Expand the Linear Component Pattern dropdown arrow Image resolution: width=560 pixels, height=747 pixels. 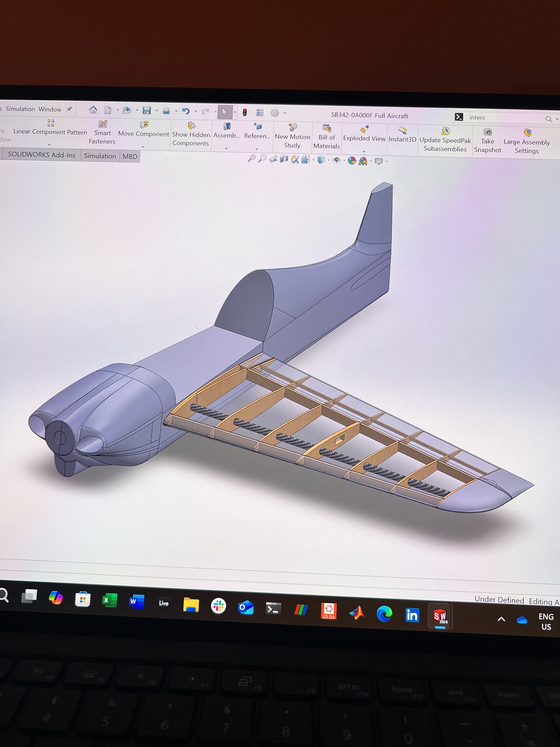pos(49,145)
